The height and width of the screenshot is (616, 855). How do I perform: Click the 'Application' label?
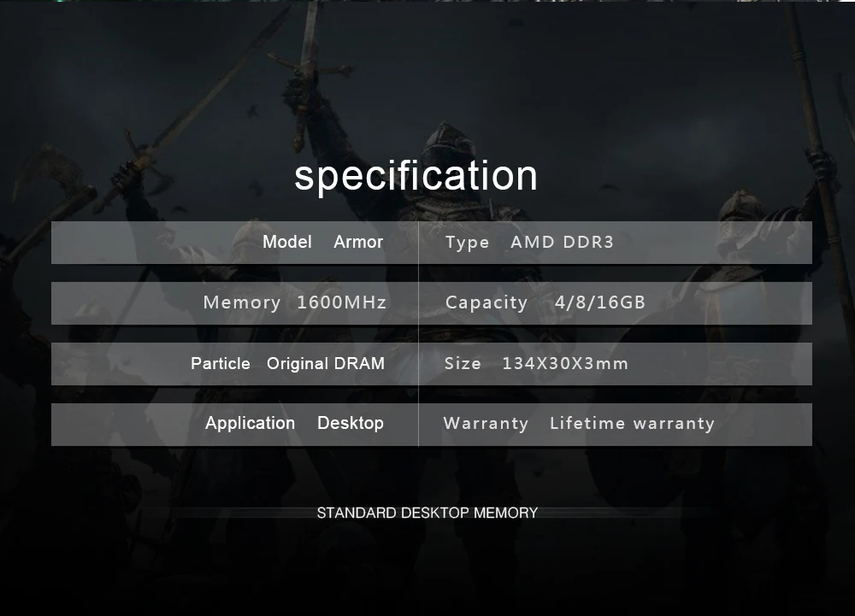tap(250, 423)
